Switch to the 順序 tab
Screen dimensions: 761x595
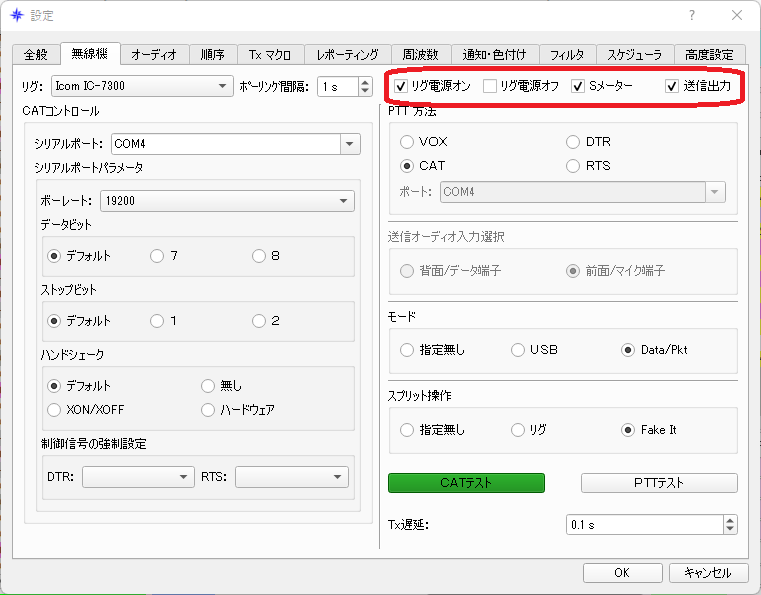[213, 54]
